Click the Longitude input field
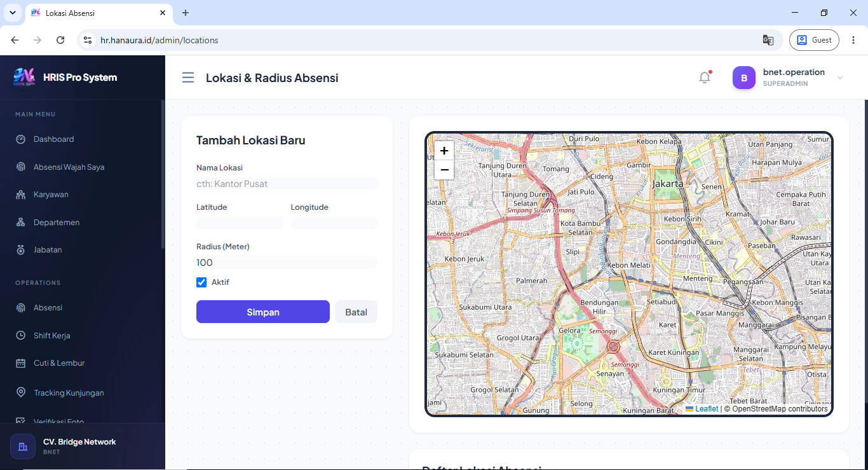Image resolution: width=868 pixels, height=470 pixels. (x=334, y=223)
